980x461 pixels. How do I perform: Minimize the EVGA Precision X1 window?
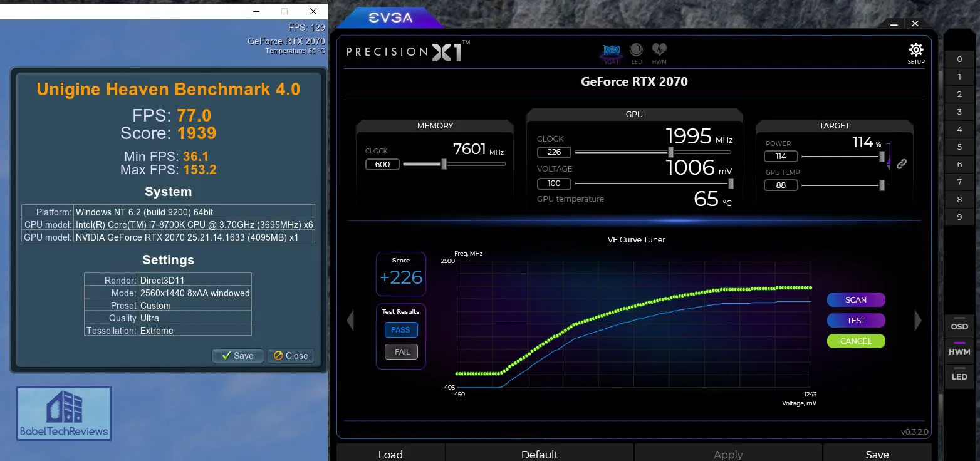pyautogui.click(x=894, y=24)
